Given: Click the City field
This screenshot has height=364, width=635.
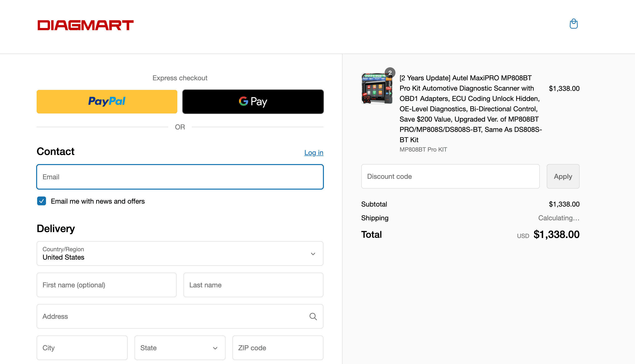Looking at the screenshot, I should tap(82, 348).
